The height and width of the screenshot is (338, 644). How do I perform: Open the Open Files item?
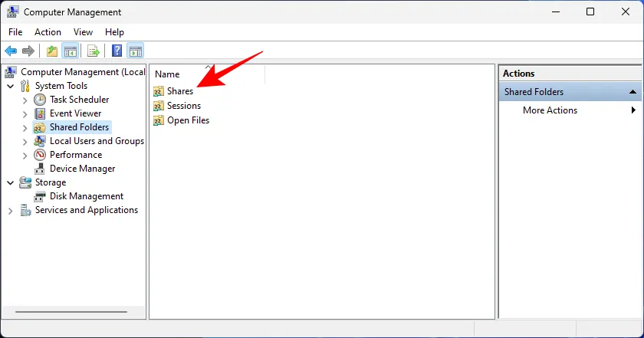coord(188,120)
